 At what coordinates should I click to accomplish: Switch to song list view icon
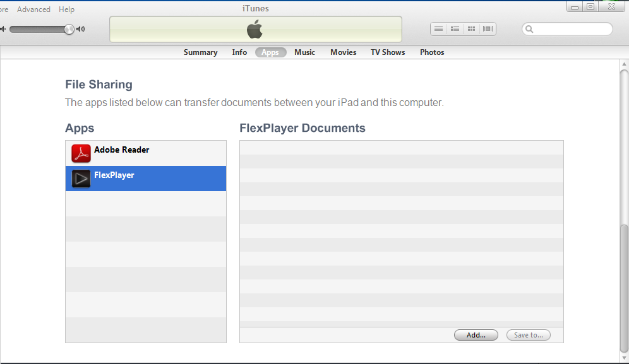[x=438, y=29]
